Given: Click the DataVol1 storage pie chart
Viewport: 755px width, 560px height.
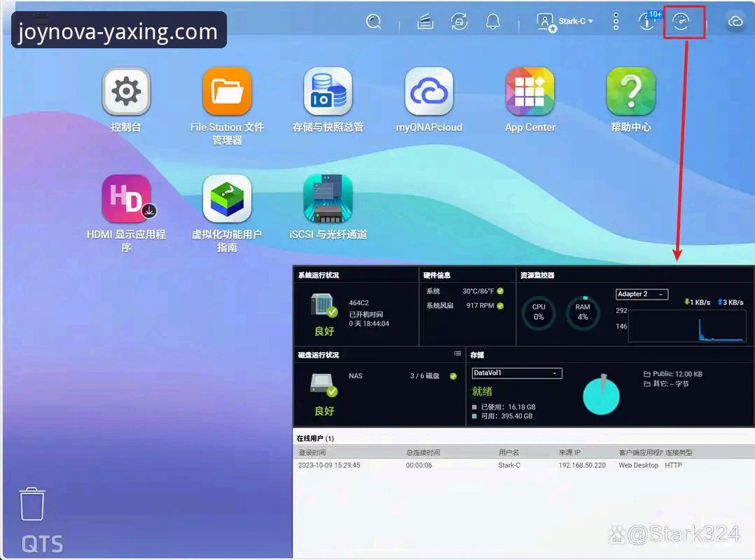Looking at the screenshot, I should tap(601, 395).
